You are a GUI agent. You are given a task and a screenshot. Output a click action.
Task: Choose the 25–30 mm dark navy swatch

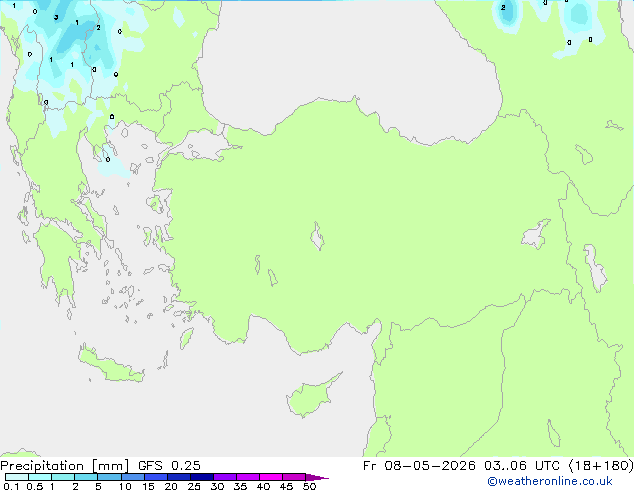(x=202, y=477)
